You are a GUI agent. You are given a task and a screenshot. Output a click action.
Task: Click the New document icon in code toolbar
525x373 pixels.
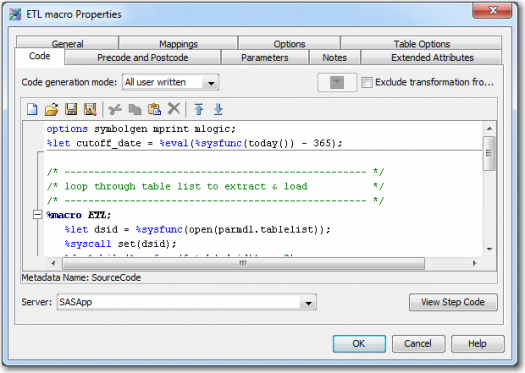(32, 109)
